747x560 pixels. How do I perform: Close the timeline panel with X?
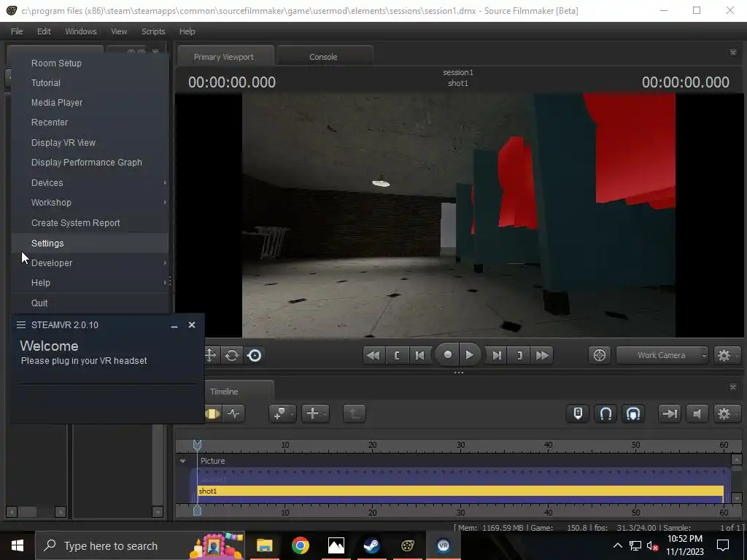click(733, 387)
